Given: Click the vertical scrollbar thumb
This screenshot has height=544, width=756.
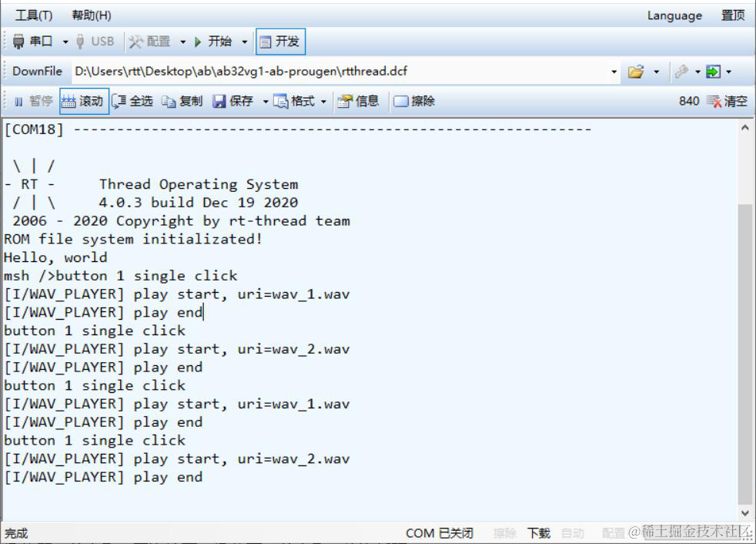Looking at the screenshot, I should [x=745, y=354].
